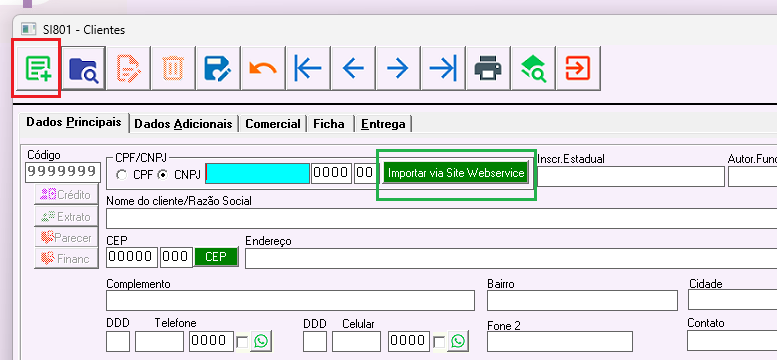777x360 pixels.
Task: Switch to the Dados Principais tab
Action: pyautogui.click(x=74, y=122)
